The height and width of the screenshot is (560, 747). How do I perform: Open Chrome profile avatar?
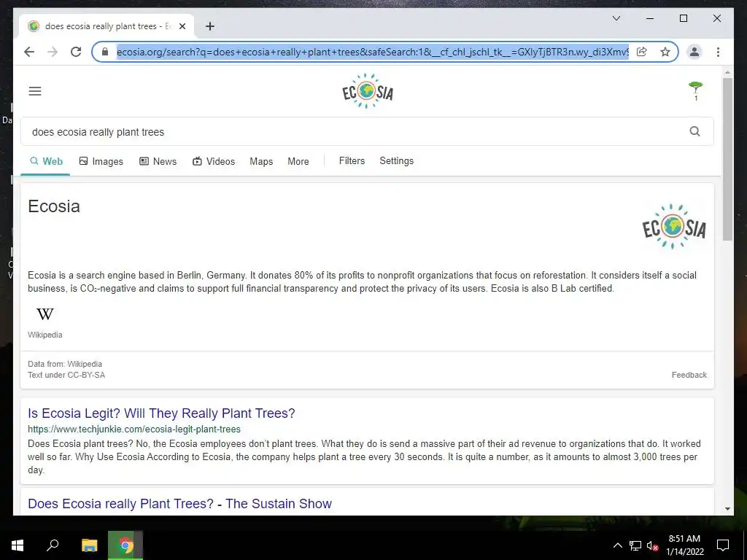click(694, 52)
